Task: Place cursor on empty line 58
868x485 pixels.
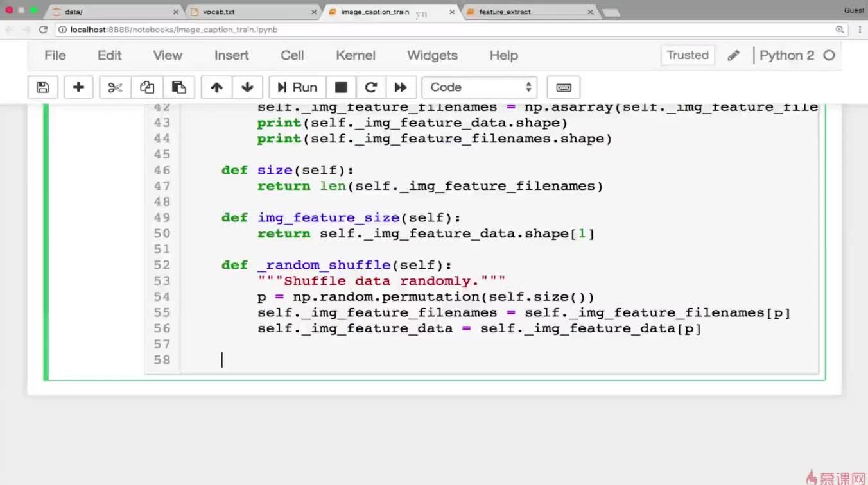Action: point(501,360)
